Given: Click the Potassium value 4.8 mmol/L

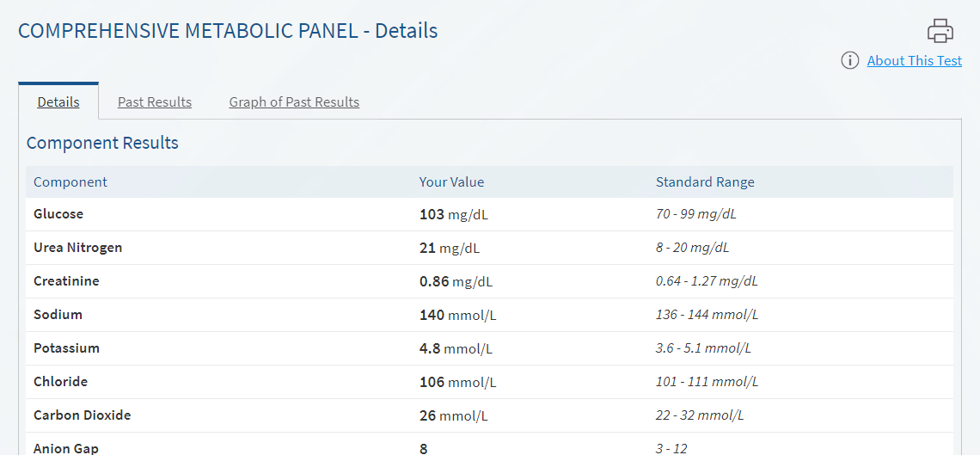Looking at the screenshot, I should 456,348.
